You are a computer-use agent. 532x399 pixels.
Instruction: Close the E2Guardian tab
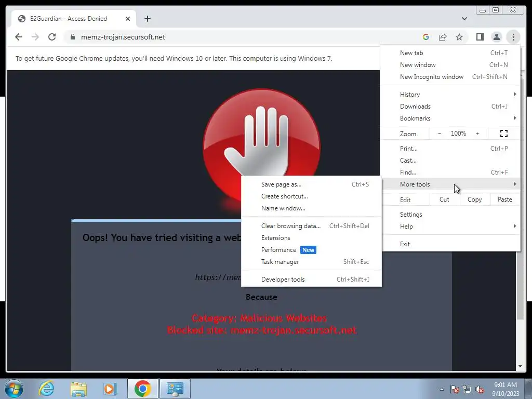pos(128,19)
